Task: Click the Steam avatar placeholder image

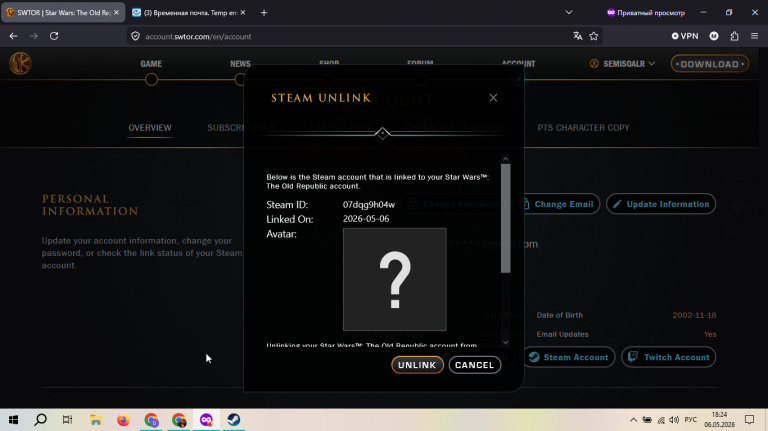Action: [395, 279]
